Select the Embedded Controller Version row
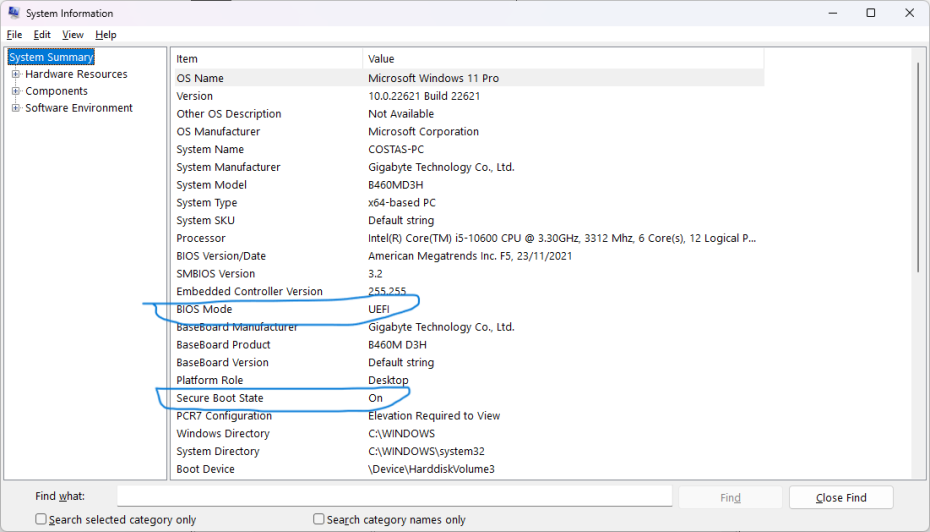Image resolution: width=930 pixels, height=532 pixels. [x=468, y=292]
